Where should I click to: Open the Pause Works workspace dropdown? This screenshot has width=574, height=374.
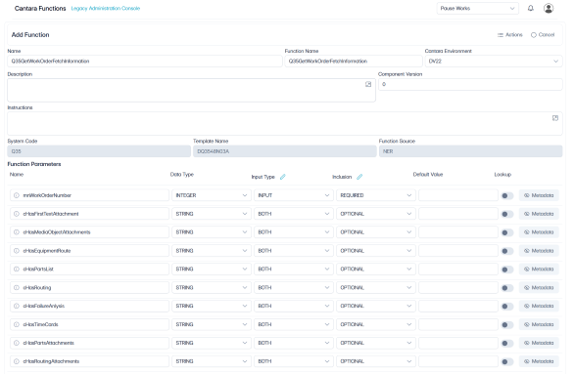pos(477,8)
